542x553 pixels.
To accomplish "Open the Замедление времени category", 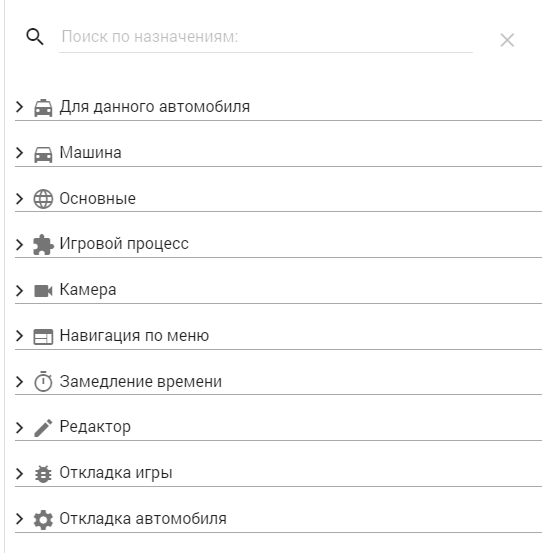I will 278,381.
